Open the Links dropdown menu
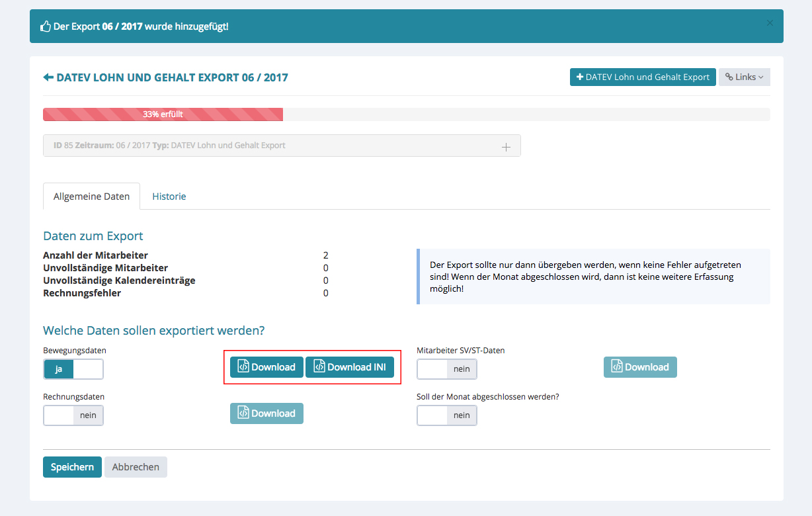The width and height of the screenshot is (812, 516). [744, 77]
